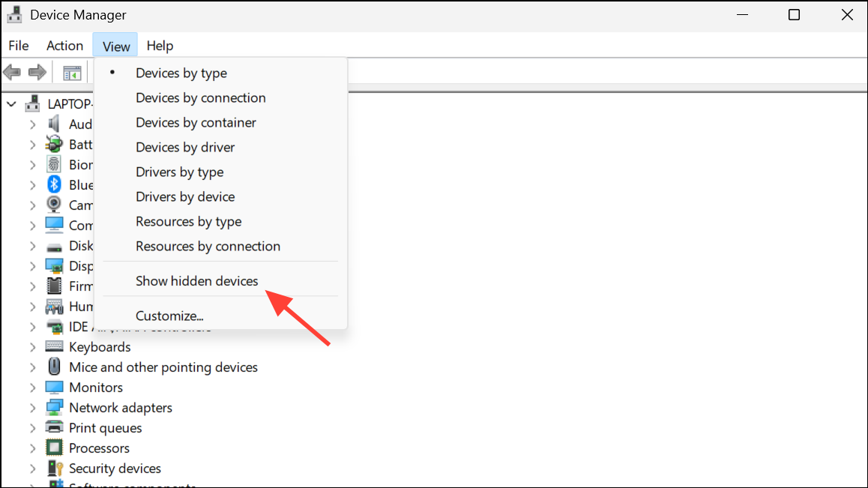Click the Security devices key icon
The height and width of the screenshot is (488, 868).
click(x=54, y=468)
